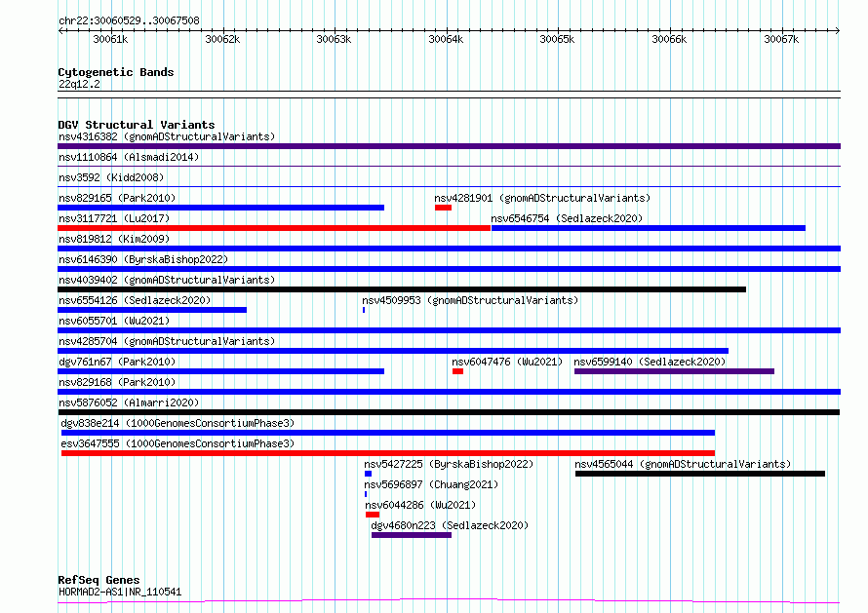
Task: Click nsv6044286 (Wu2021) label
Action: pyautogui.click(x=420, y=505)
